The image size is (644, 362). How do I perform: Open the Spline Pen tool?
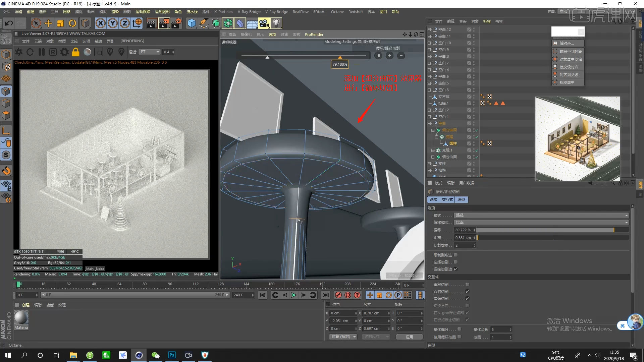[x=204, y=23]
